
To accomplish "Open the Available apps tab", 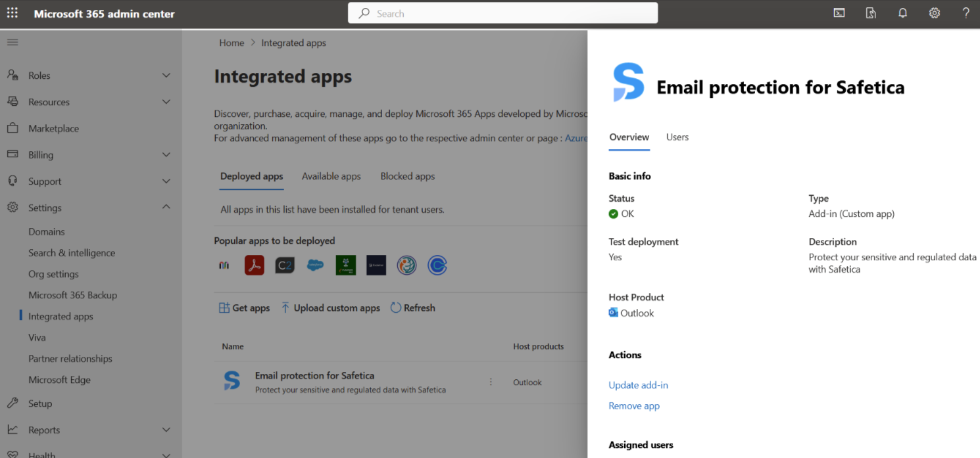I will [331, 176].
